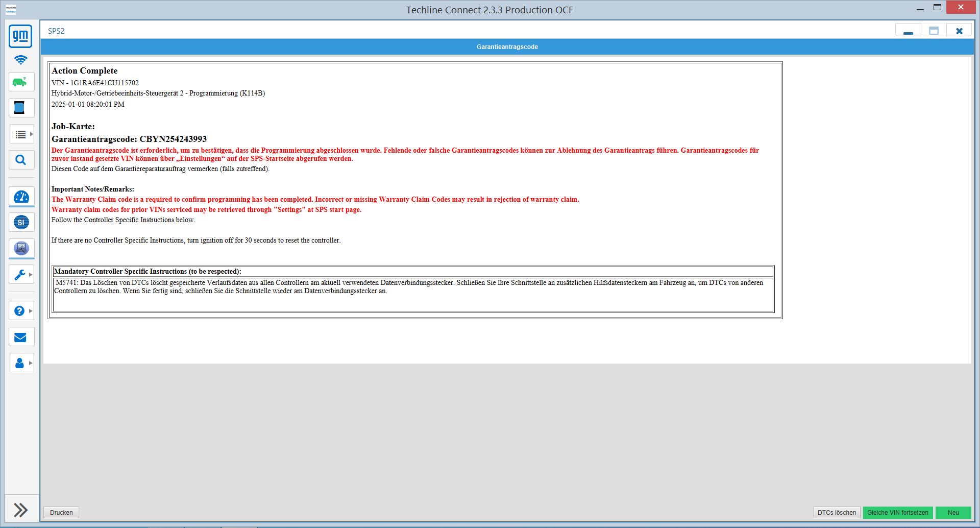Open the SPS programming icon
The width and height of the screenshot is (980, 528).
point(21,249)
